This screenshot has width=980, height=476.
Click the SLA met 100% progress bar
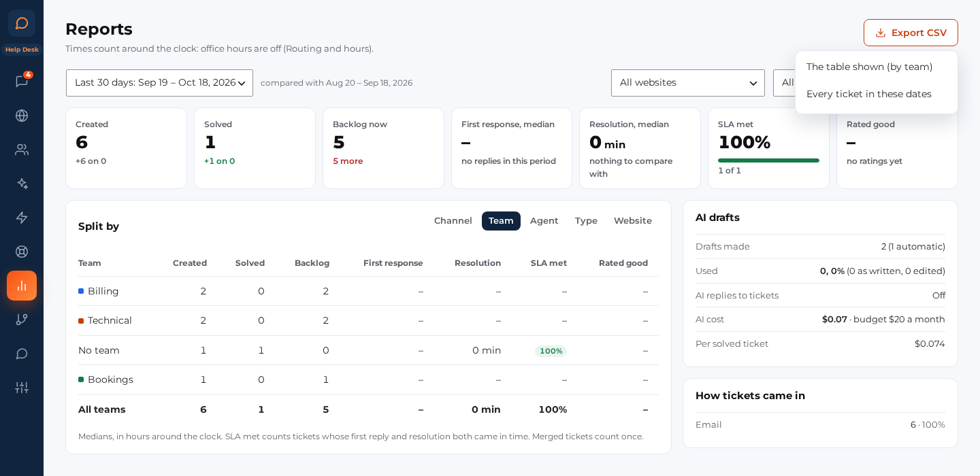click(768, 160)
